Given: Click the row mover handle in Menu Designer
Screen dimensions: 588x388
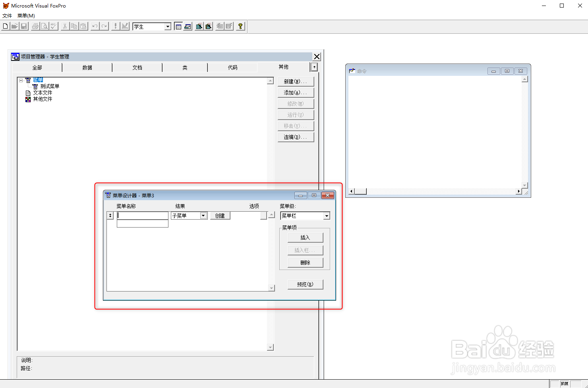Looking at the screenshot, I should (110, 216).
